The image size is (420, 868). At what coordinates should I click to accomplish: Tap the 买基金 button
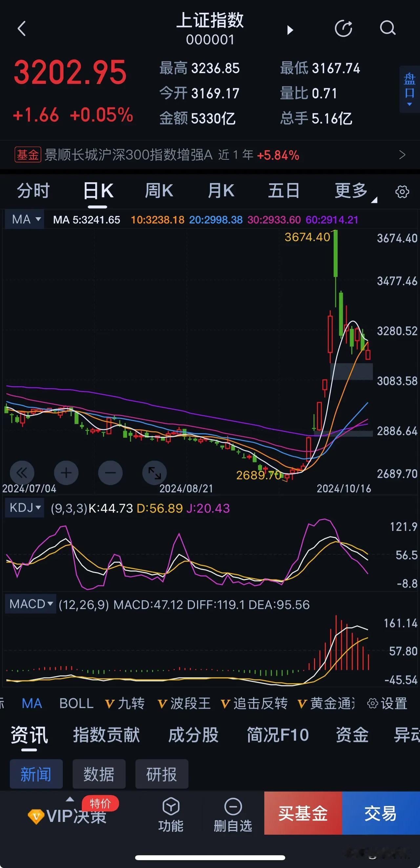click(303, 813)
